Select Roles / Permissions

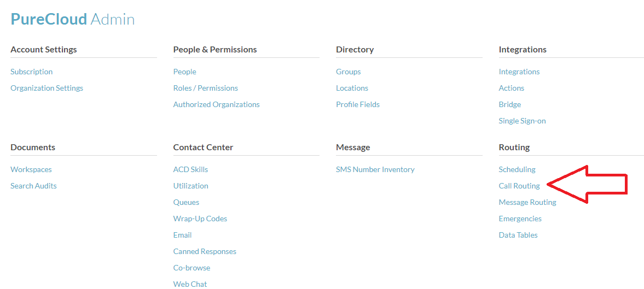pos(205,88)
